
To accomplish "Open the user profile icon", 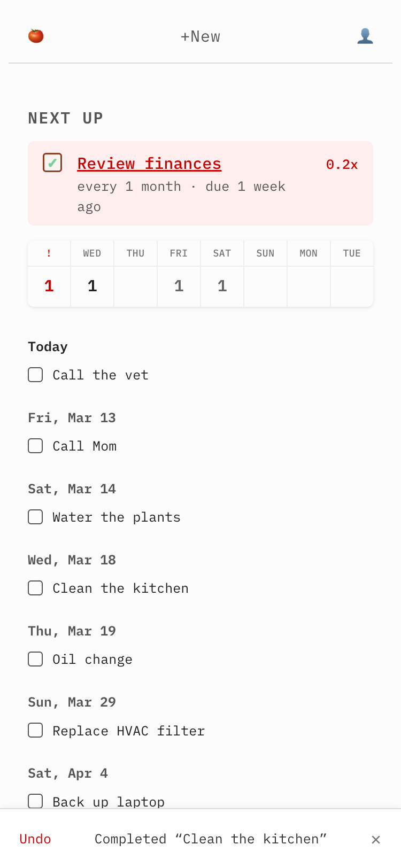I will pyautogui.click(x=365, y=36).
